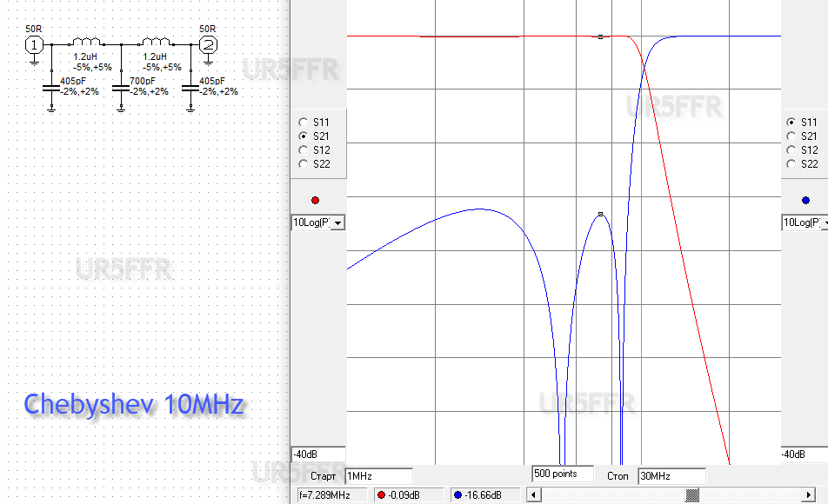Viewport: 828px width, 504px height.
Task: Click the 500 points field
Action: point(563,474)
